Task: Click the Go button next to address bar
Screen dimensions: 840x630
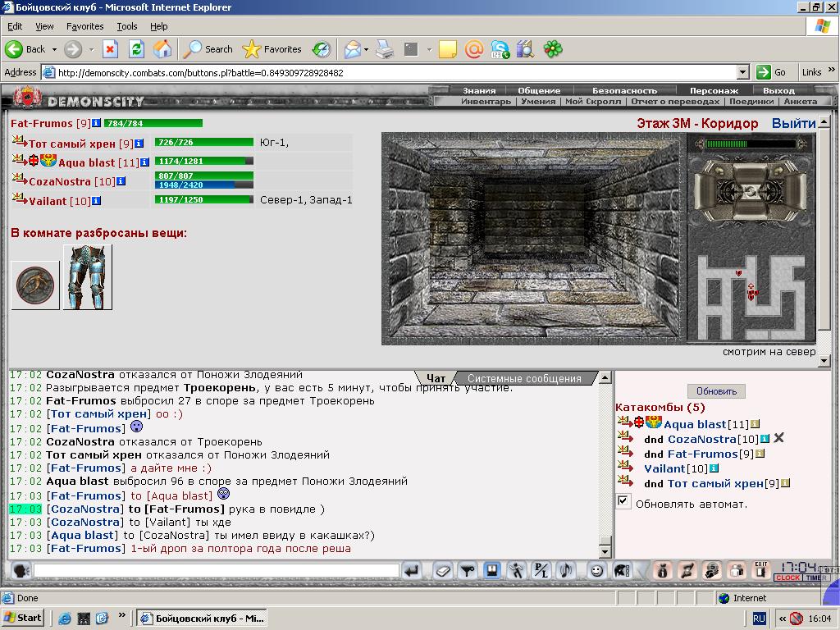Action: (x=771, y=72)
